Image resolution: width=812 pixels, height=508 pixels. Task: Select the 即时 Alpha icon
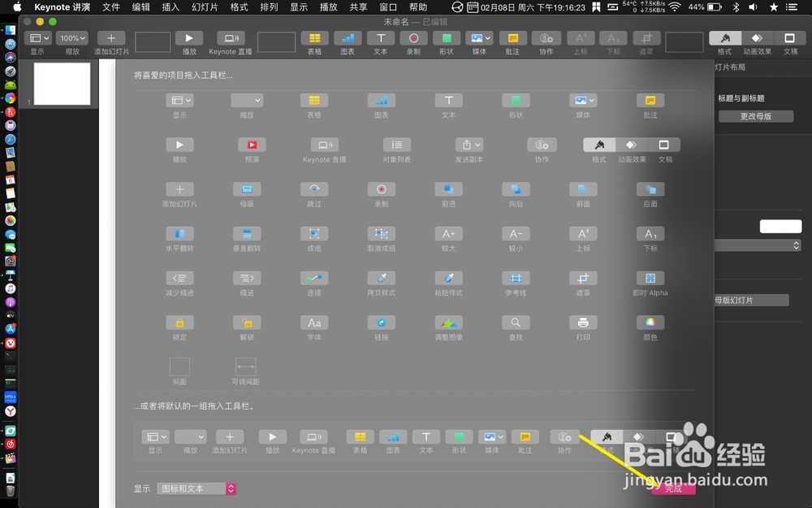point(650,278)
